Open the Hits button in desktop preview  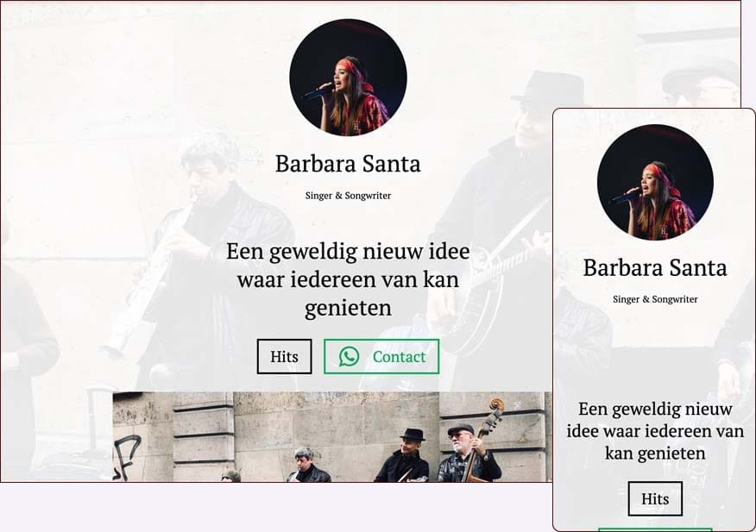285,357
